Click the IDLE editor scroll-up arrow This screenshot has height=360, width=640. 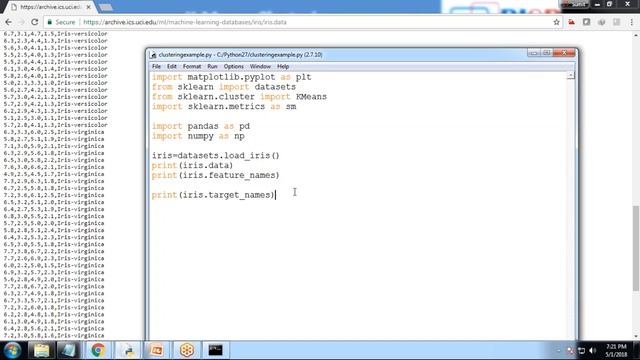pyautogui.click(x=571, y=76)
